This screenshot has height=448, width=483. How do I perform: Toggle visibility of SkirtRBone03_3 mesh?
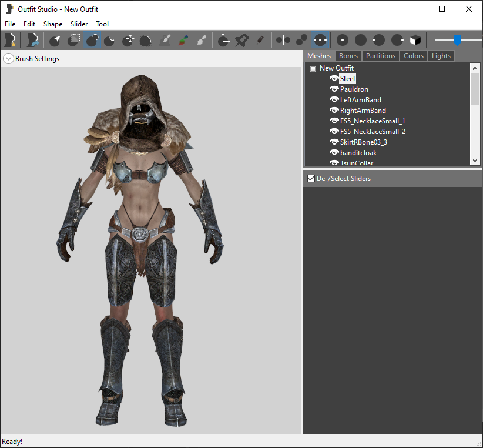pyautogui.click(x=334, y=142)
